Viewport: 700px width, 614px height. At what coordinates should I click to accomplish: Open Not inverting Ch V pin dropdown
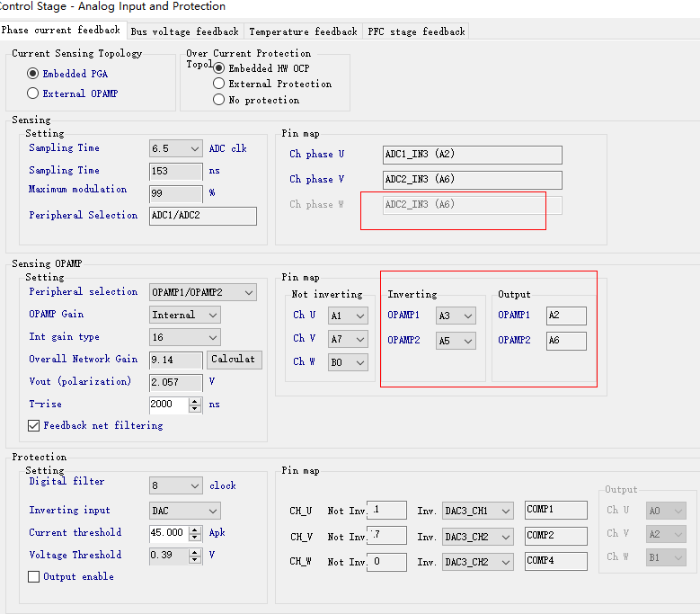(x=348, y=340)
